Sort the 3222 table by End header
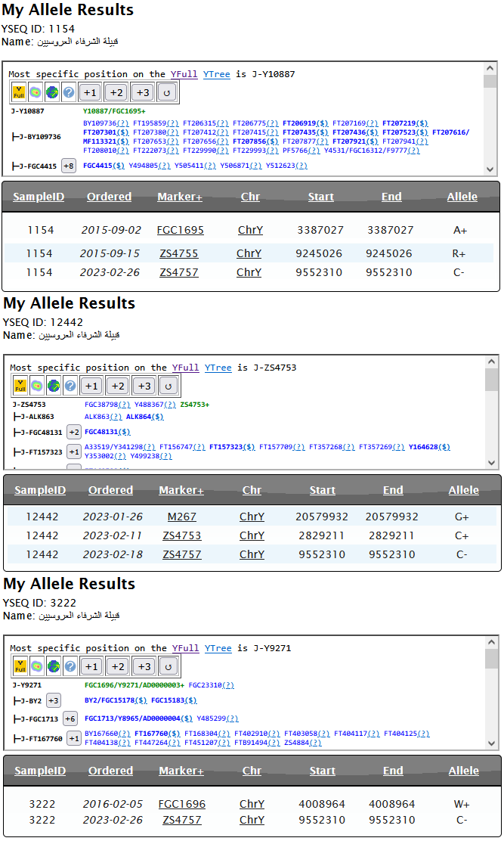 [x=393, y=771]
